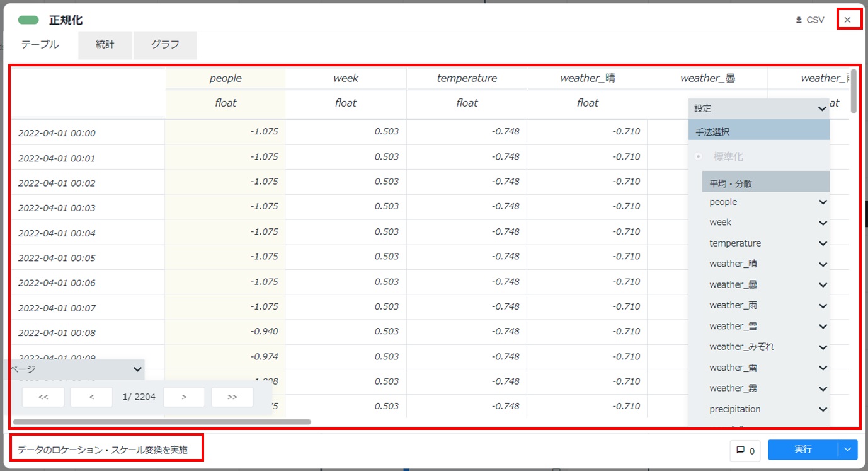
Task: Go to the next page with >
Action: click(x=184, y=397)
